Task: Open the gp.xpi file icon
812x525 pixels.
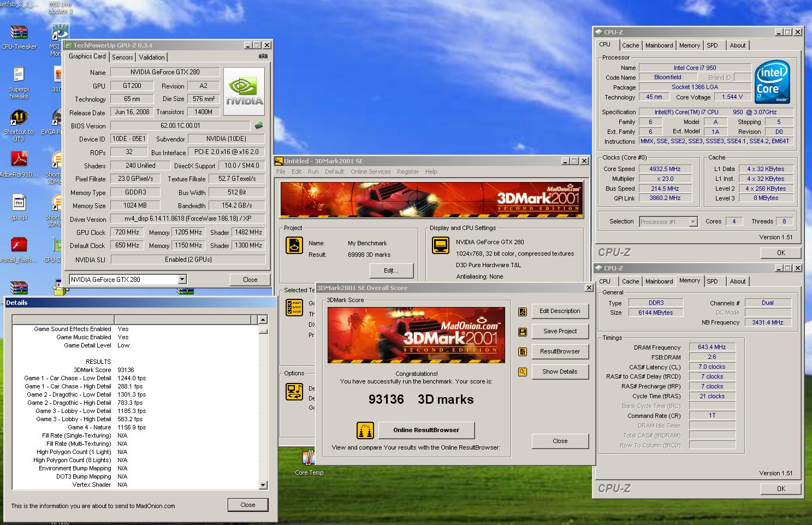Action: (19, 203)
